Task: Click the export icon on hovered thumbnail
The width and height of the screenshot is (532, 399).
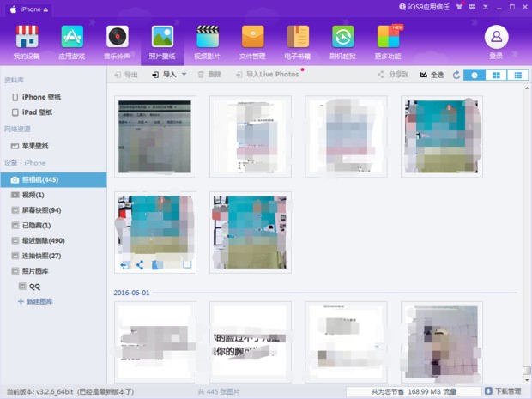Action: click(x=124, y=265)
